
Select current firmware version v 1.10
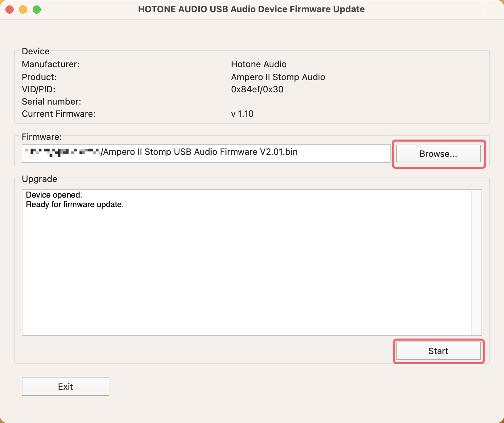(242, 114)
